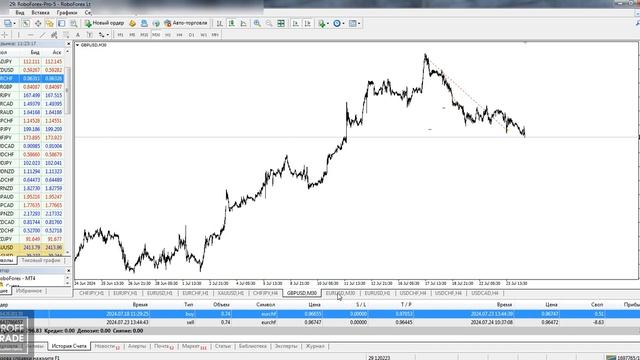
Task: Switch chart to Japanese candlesticks mode
Action: (231, 24)
